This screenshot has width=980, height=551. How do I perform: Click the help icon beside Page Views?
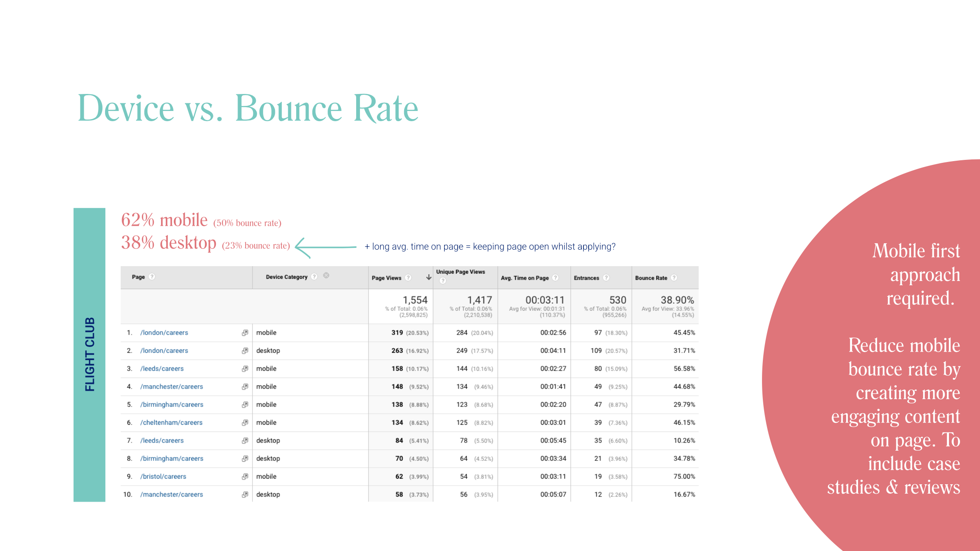tap(408, 278)
